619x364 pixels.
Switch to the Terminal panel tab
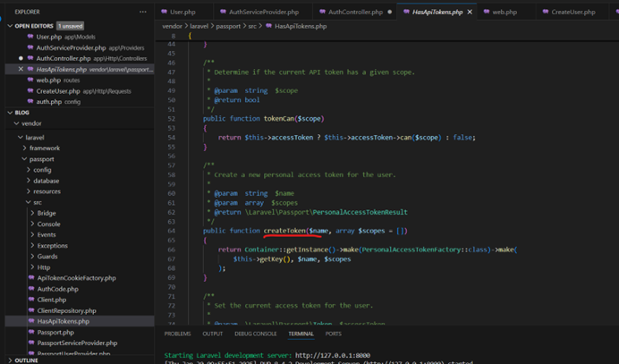(301, 334)
